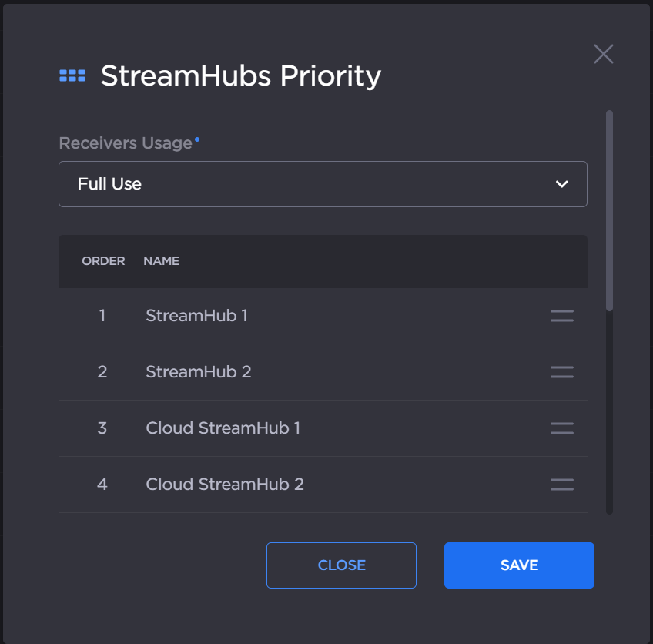This screenshot has width=653, height=644.
Task: Click the drag handle next to StreamHub 1
Action: pyautogui.click(x=561, y=316)
